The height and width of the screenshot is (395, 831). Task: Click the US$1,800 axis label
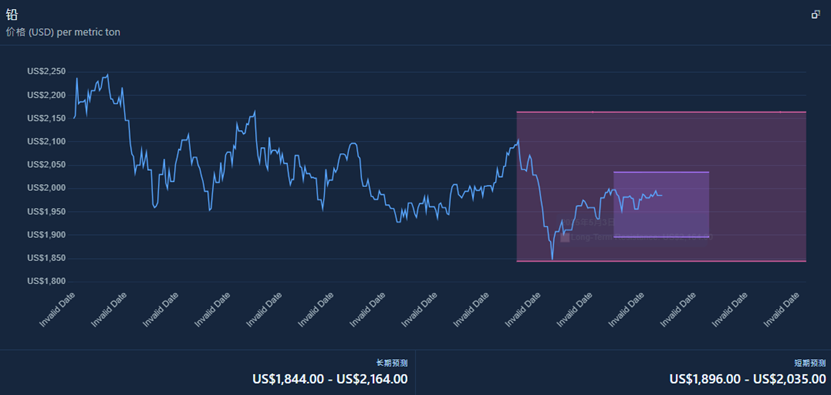click(47, 282)
